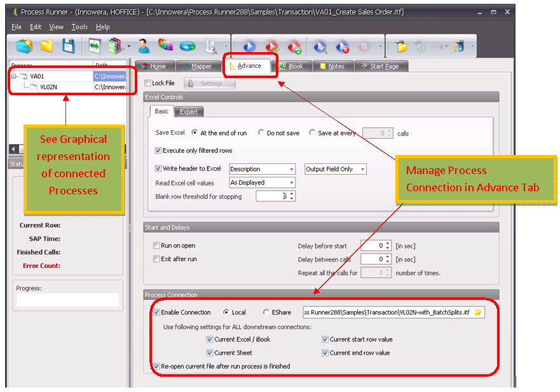
Task: Open the Tools menu
Action: [79, 27]
